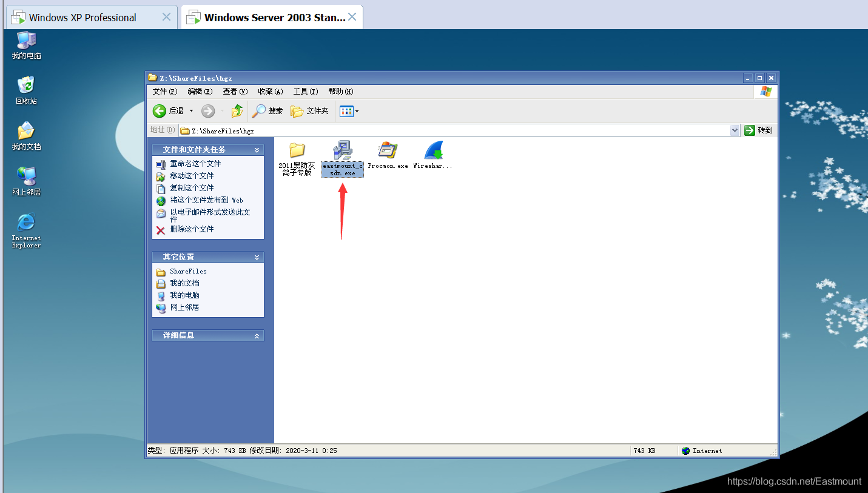Screen dimensions: 868x493
Task: Open 网上邻居 in 其它位置
Action: (x=184, y=307)
